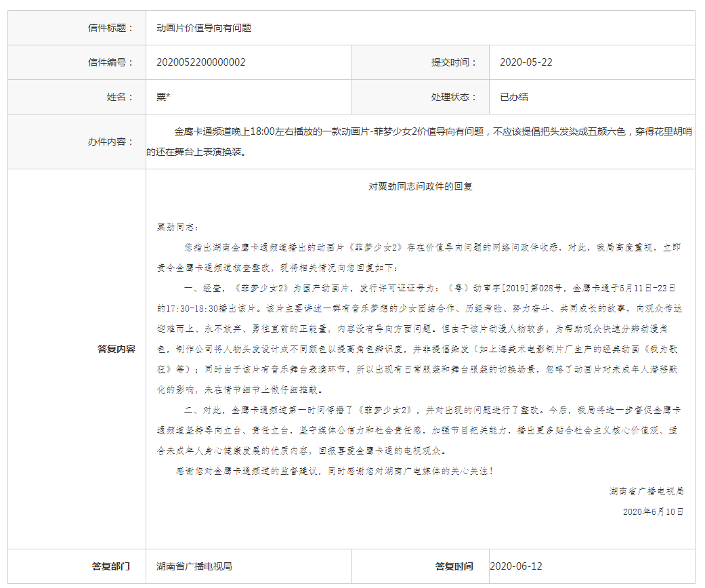
Task: Select the reply date 2020-06-12
Action: (x=516, y=566)
